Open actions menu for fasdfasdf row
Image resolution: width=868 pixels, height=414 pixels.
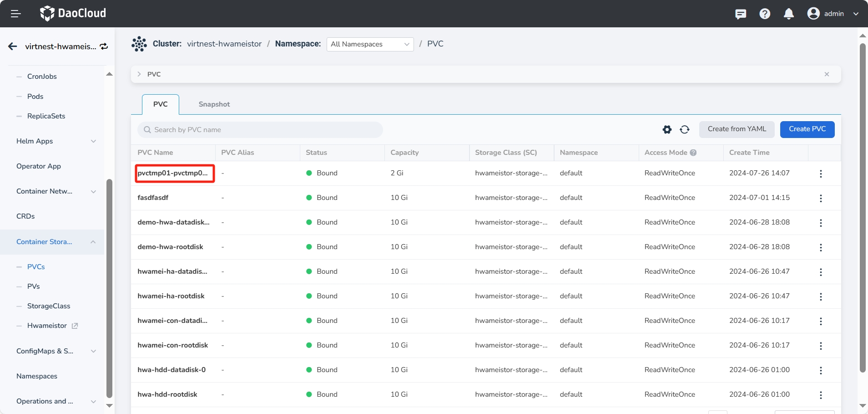pos(821,198)
